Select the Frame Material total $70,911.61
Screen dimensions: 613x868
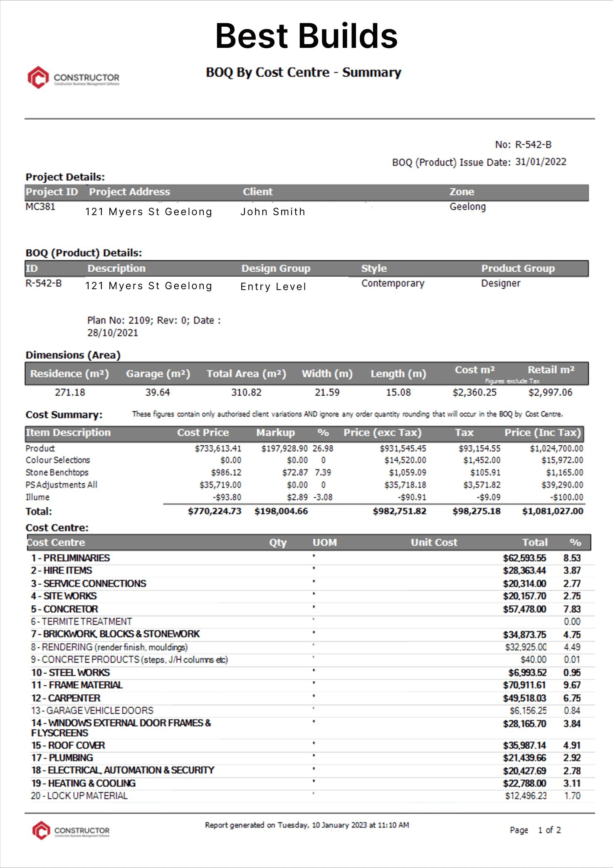pyautogui.click(x=524, y=685)
